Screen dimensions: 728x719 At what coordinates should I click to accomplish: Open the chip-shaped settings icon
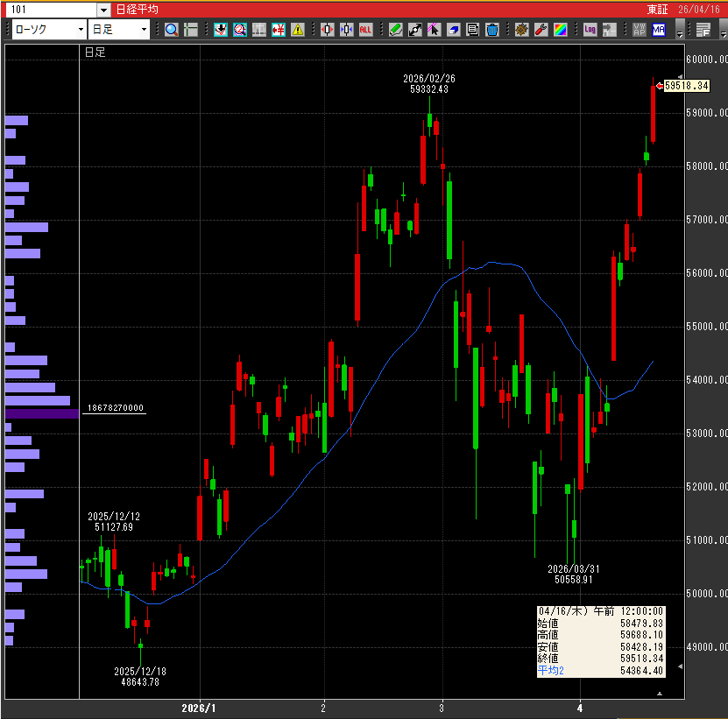[522, 30]
